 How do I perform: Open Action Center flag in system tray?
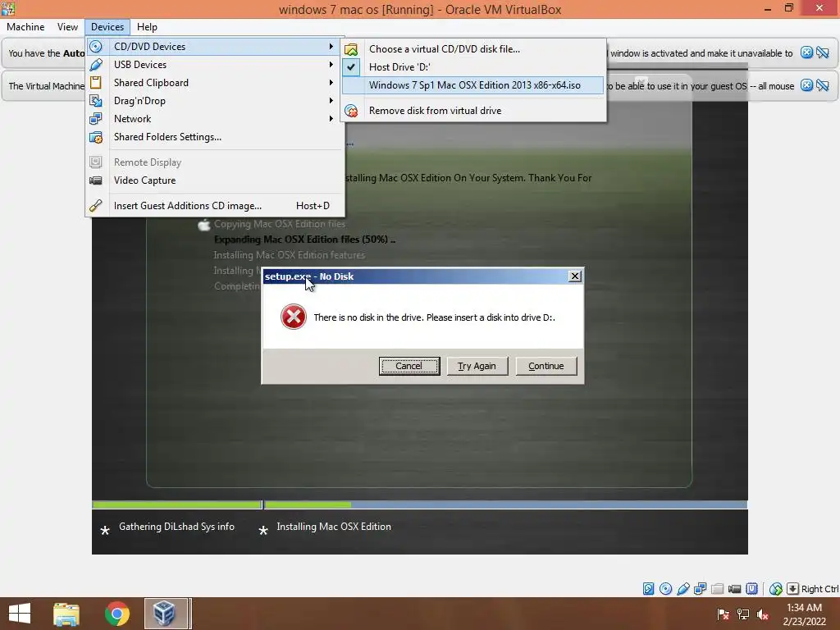pyautogui.click(x=723, y=614)
